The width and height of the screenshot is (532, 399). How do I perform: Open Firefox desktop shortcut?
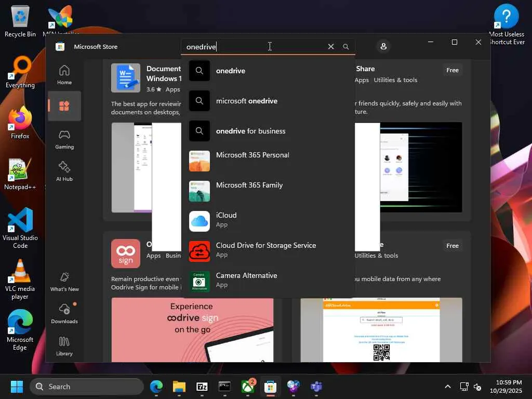coord(20,123)
